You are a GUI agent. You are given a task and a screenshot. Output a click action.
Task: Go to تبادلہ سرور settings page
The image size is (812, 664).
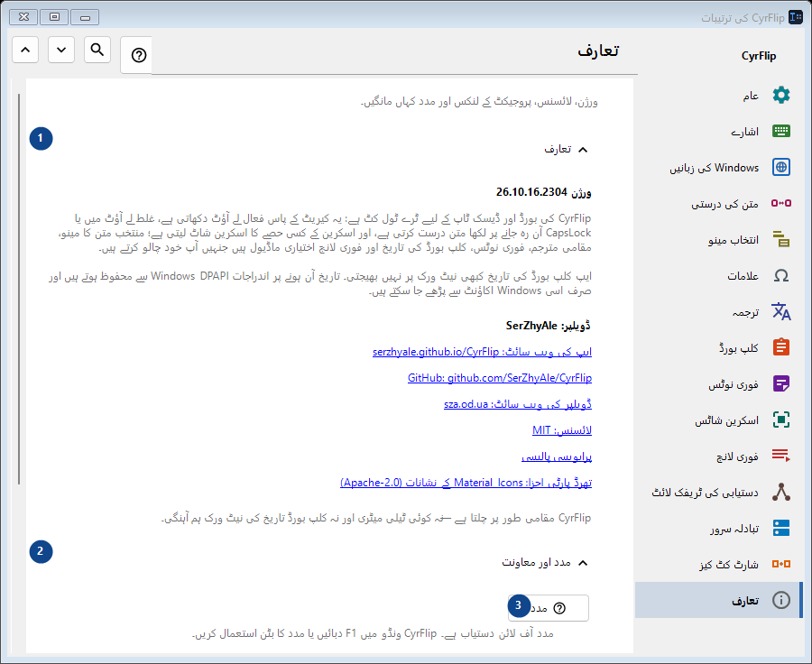pos(719,528)
